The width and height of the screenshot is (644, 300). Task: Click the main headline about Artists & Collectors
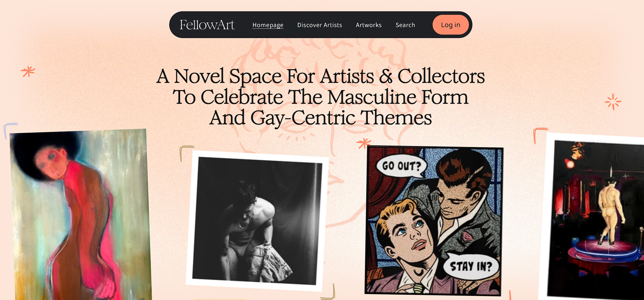[321, 97]
